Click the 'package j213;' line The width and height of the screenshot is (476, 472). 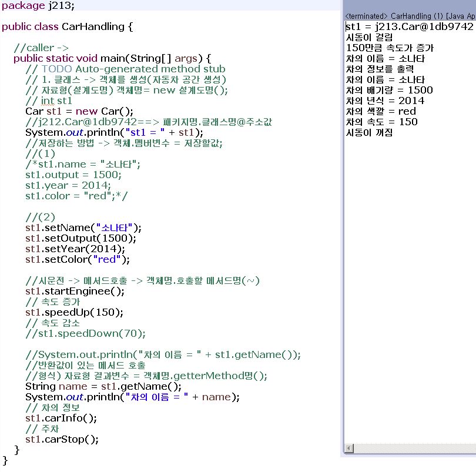coord(38,5)
